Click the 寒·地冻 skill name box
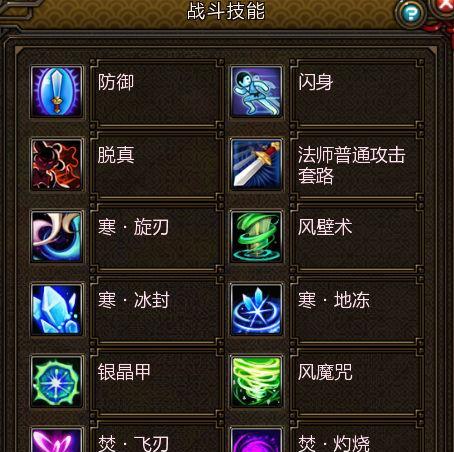Image resolution: width=454 pixels, height=452 pixels. (x=357, y=310)
